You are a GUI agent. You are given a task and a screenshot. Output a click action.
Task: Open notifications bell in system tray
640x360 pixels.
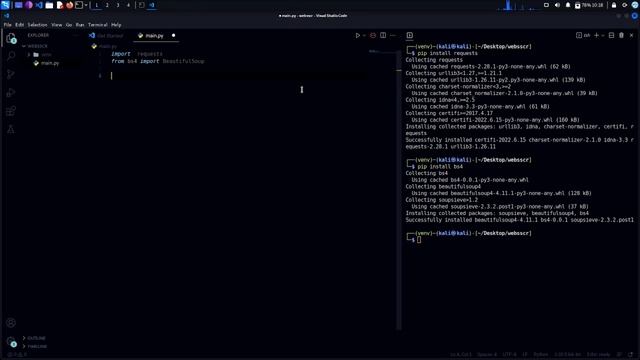(x=568, y=5)
